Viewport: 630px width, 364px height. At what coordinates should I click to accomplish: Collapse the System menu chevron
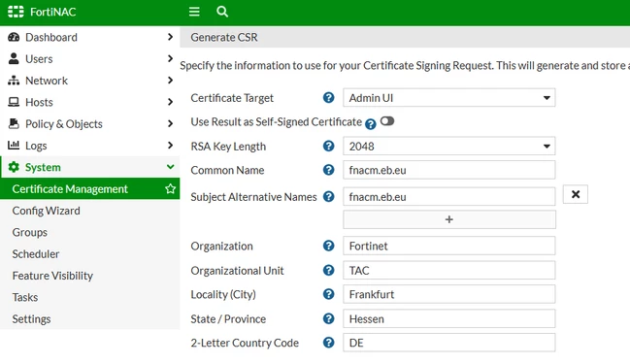pyautogui.click(x=170, y=167)
